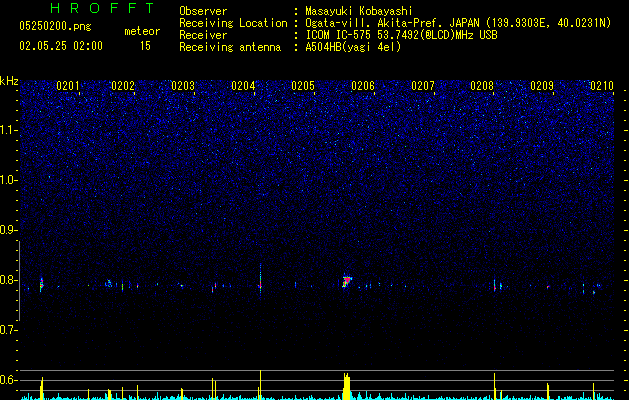Click the Receiving antenna label
This screenshot has height=400, width=629.
(x=230, y=47)
